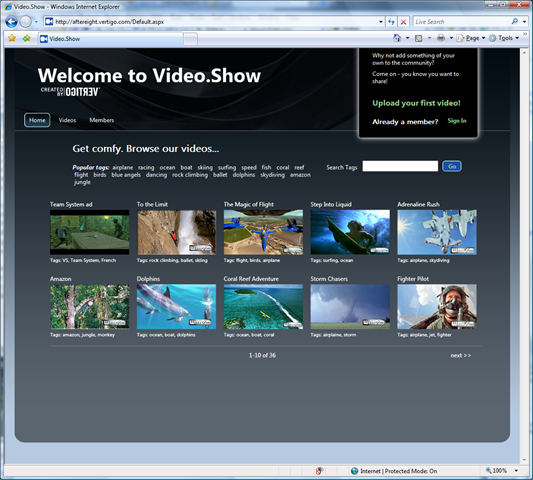Image resolution: width=533 pixels, height=480 pixels.
Task: Click the toolbar overflow chevron
Action: (x=525, y=34)
